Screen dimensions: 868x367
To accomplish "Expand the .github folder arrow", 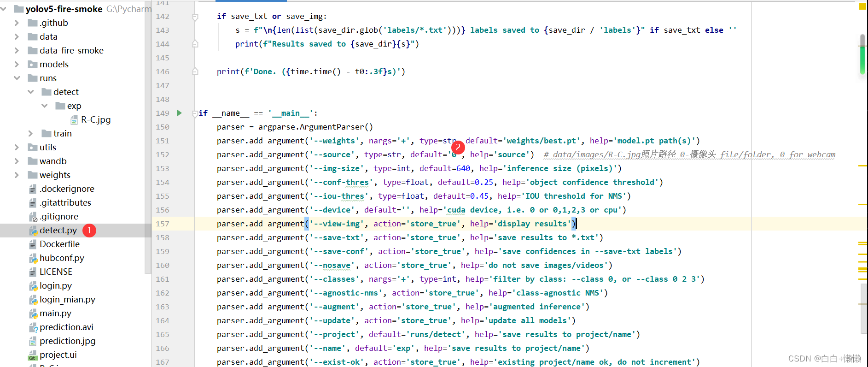I will 17,23.
